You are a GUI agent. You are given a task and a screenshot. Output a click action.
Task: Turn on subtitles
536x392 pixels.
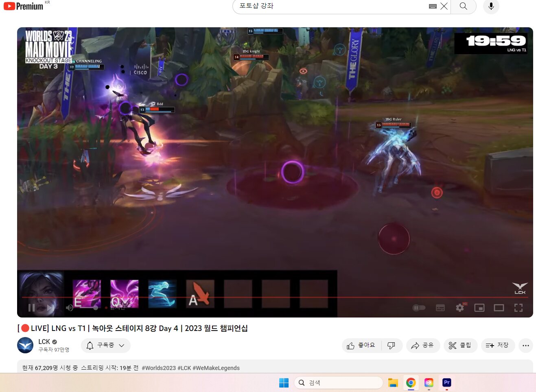(x=440, y=308)
